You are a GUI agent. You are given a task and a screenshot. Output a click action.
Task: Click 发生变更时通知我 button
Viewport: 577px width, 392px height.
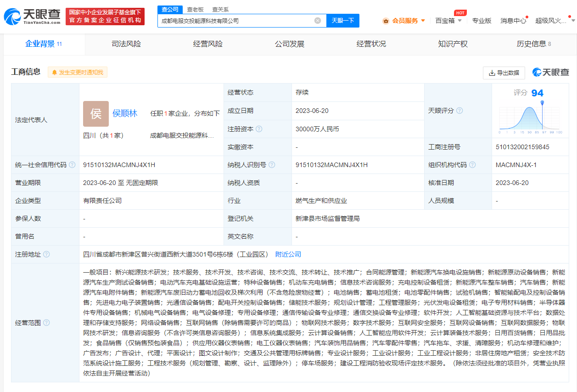pyautogui.click(x=78, y=73)
